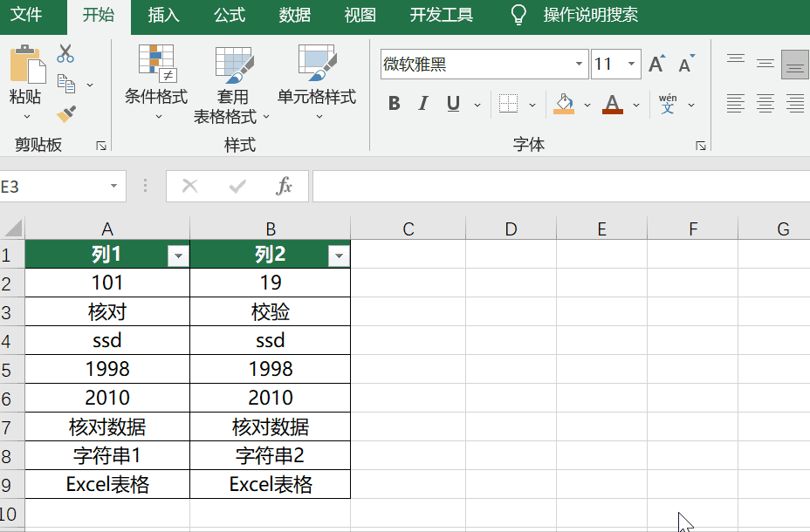Select the Format Painter brush icon
This screenshot has width=810, height=532.
point(65,113)
